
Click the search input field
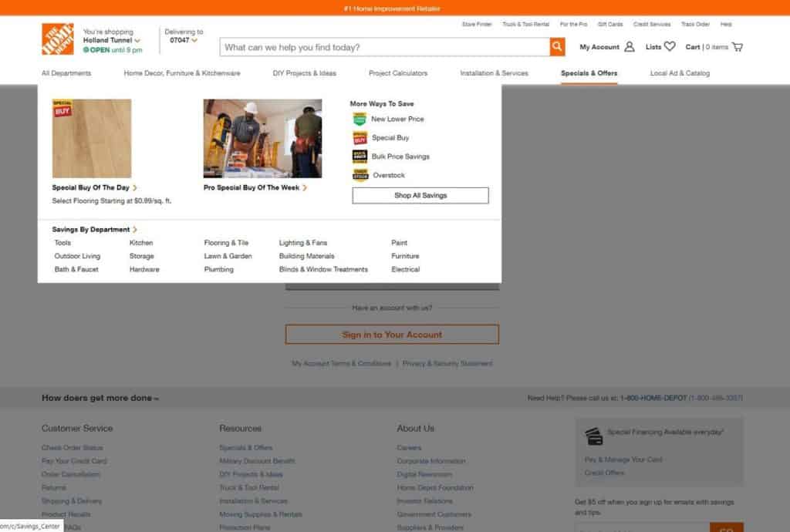pyautogui.click(x=385, y=47)
